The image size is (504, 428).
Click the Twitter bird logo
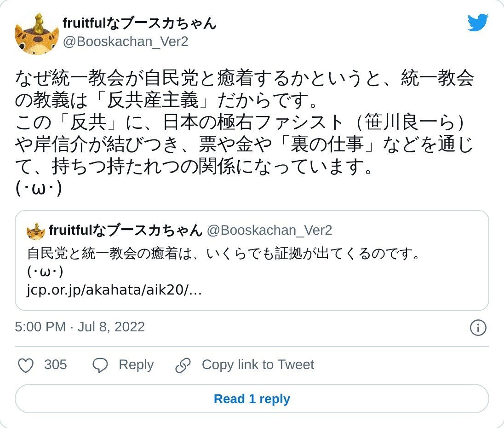click(478, 23)
